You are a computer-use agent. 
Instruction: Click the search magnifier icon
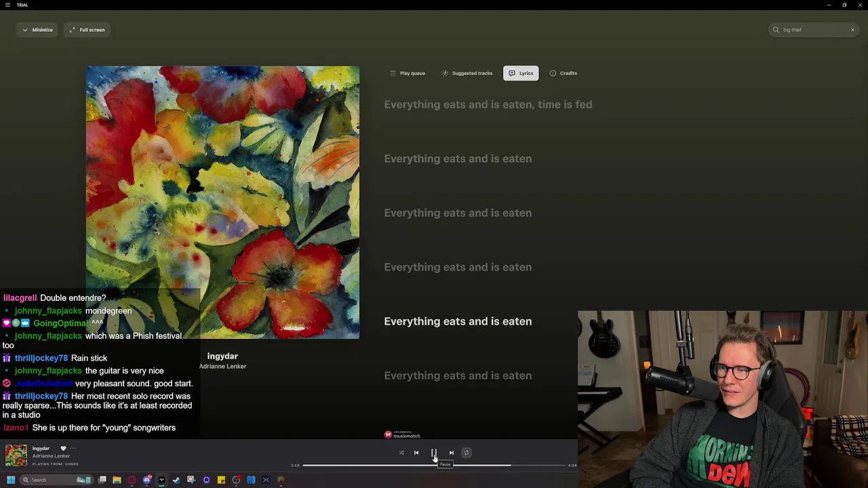click(x=776, y=30)
